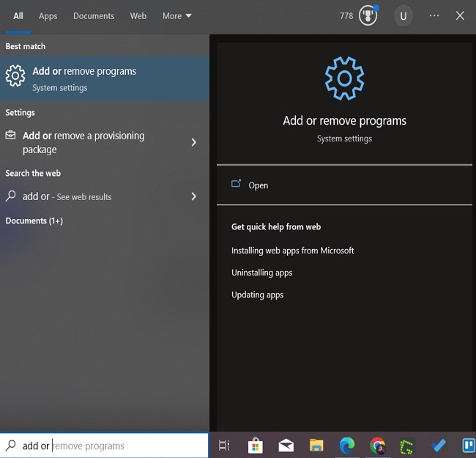Click the Add or remove programs preview title
Image resolution: width=476 pixels, height=458 pixels.
click(x=344, y=121)
